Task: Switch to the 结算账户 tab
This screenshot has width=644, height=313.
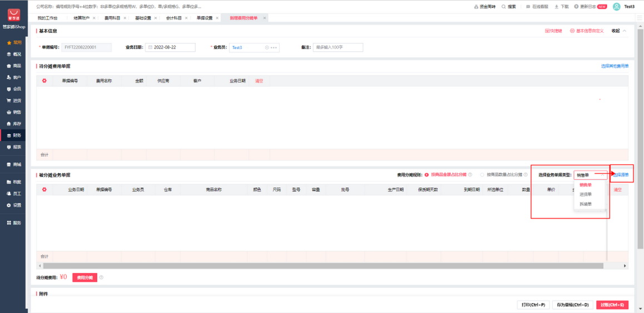Action: (81, 18)
